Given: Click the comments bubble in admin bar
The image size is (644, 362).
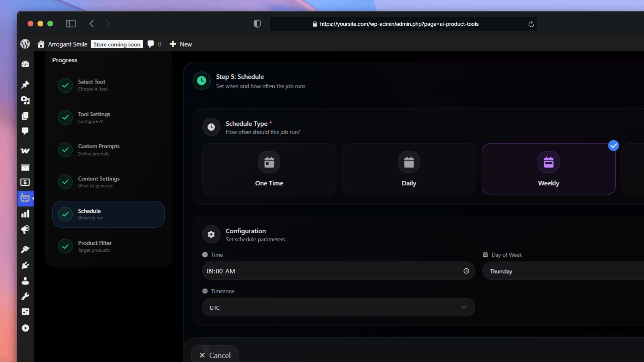Looking at the screenshot, I should tap(151, 44).
